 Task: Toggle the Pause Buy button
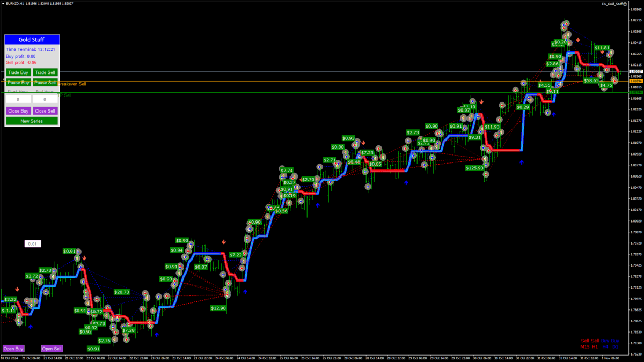pos(18,83)
